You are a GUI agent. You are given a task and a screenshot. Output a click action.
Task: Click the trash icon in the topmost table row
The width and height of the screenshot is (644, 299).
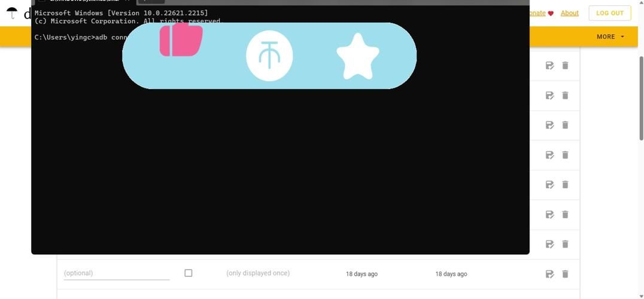click(x=565, y=65)
